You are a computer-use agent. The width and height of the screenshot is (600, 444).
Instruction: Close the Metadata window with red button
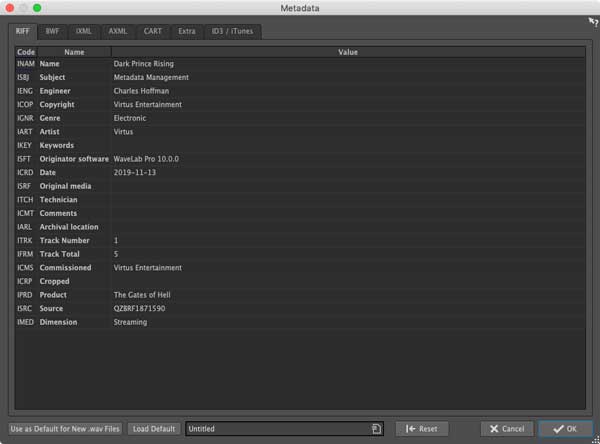[x=10, y=8]
